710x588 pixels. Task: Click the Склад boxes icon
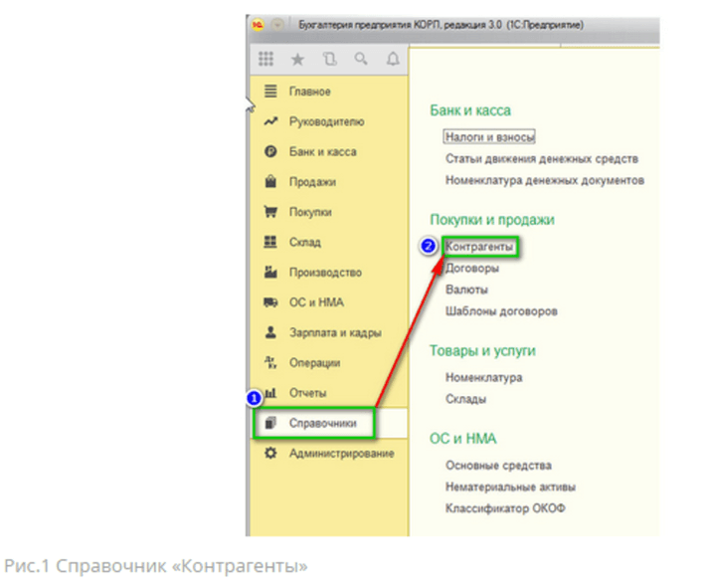[x=270, y=242]
